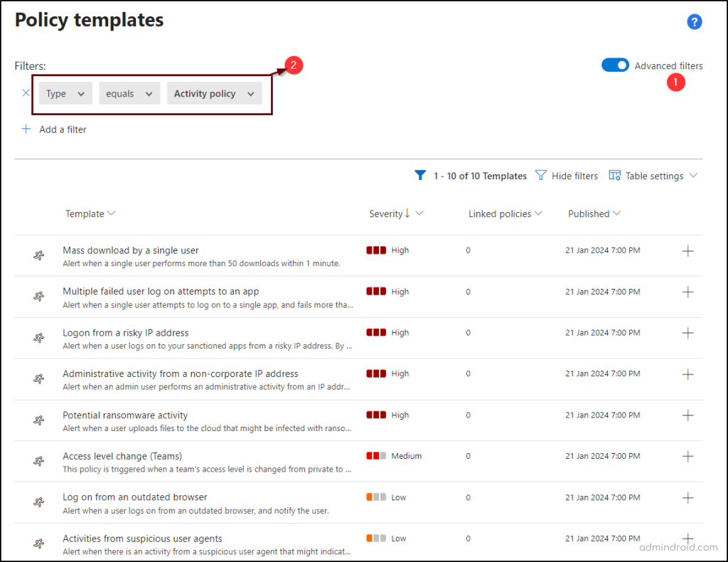
Task: Click Add a filter
Action: point(53,129)
